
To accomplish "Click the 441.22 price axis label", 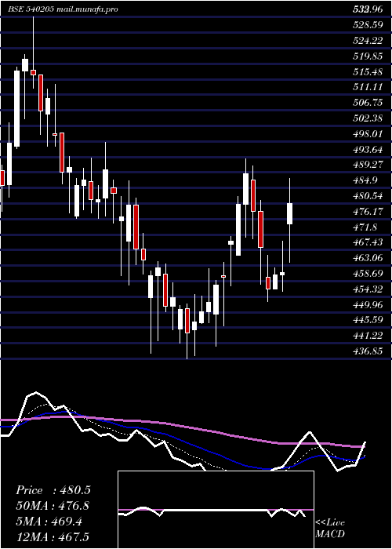I will coord(368,336).
